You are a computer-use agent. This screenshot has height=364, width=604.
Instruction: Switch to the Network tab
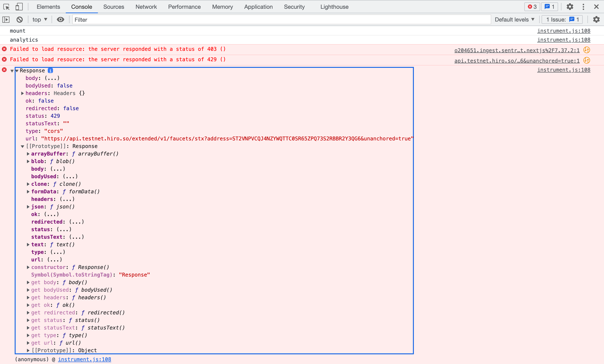146,7
